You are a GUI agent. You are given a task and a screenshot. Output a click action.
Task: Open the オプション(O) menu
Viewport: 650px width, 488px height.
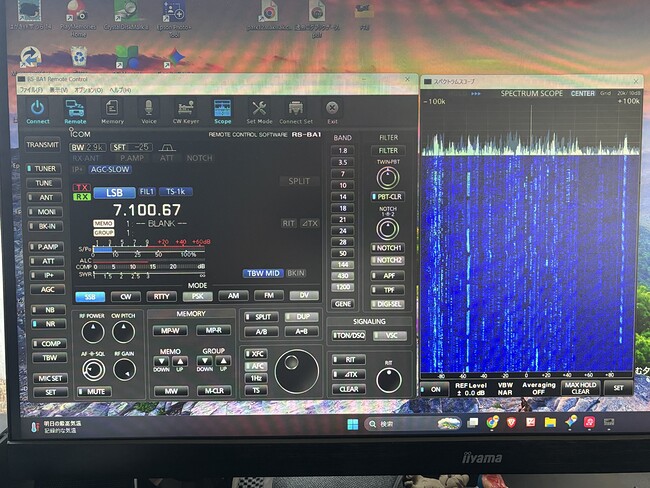pos(88,90)
